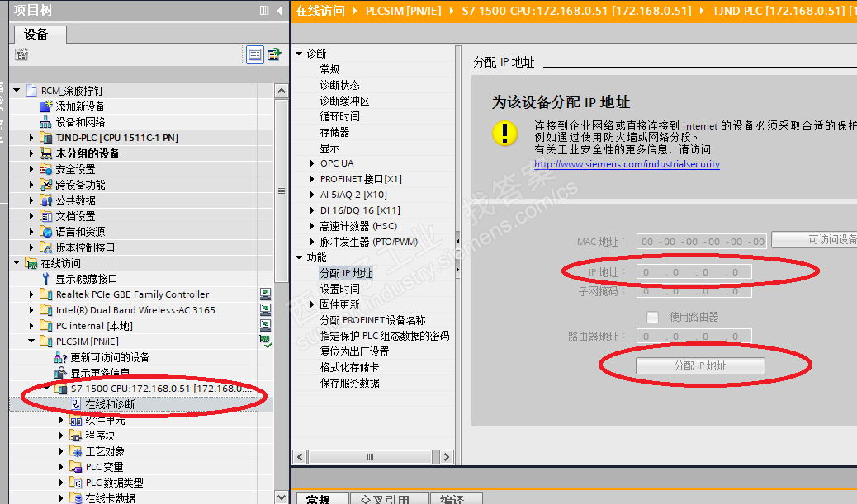Click the status icon on the Realtek PCIe GBE row
This screenshot has width=857, height=504.
(x=266, y=294)
